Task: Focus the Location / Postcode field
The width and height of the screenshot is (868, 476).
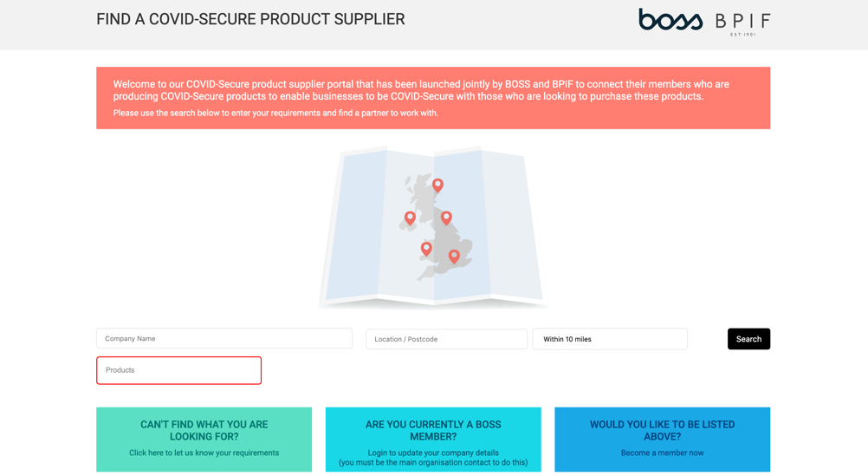Action: 446,339
